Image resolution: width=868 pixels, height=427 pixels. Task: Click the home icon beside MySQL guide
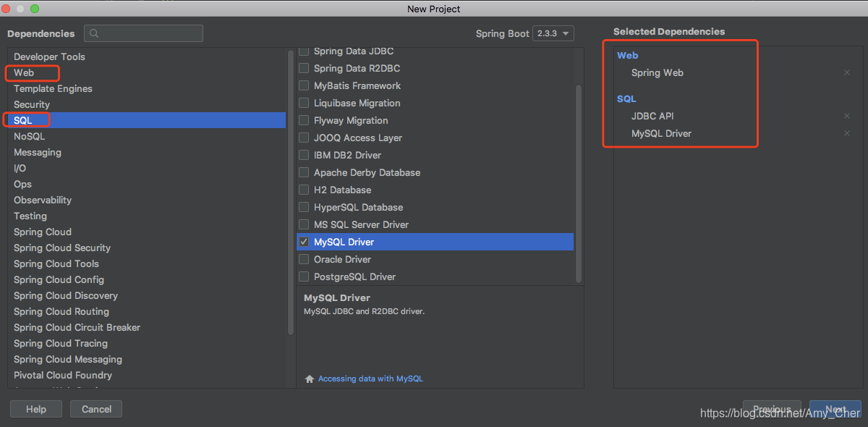(310, 379)
